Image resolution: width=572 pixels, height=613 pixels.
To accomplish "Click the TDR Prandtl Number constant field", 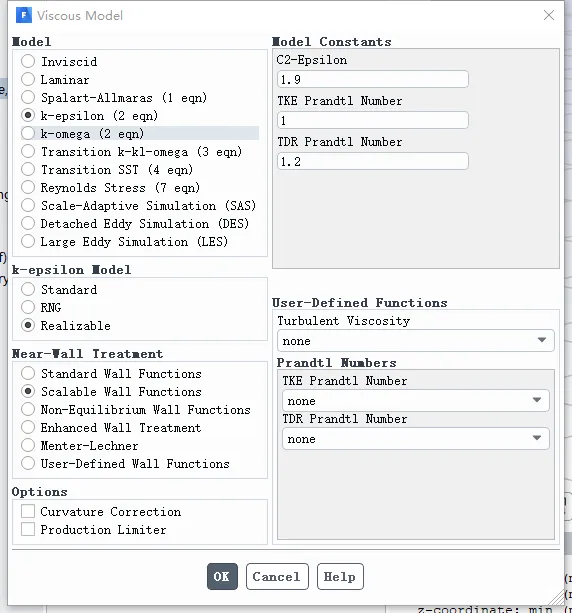I will [373, 161].
